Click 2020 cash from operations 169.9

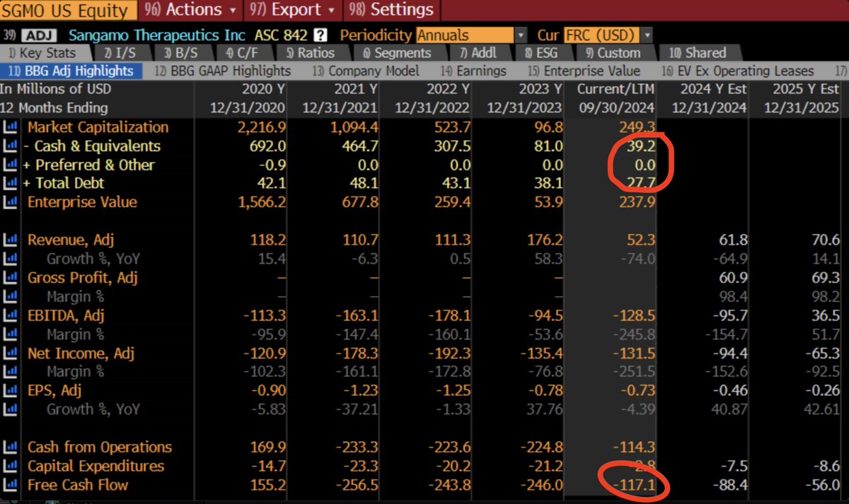pos(267,447)
